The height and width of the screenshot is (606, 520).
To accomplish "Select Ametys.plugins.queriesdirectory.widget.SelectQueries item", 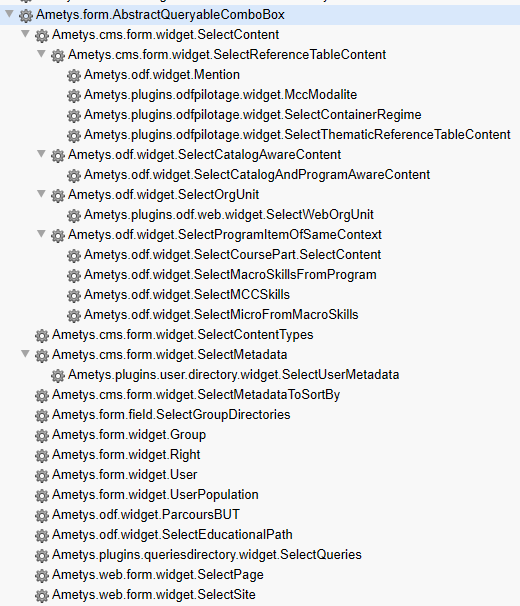I will [x=207, y=555].
